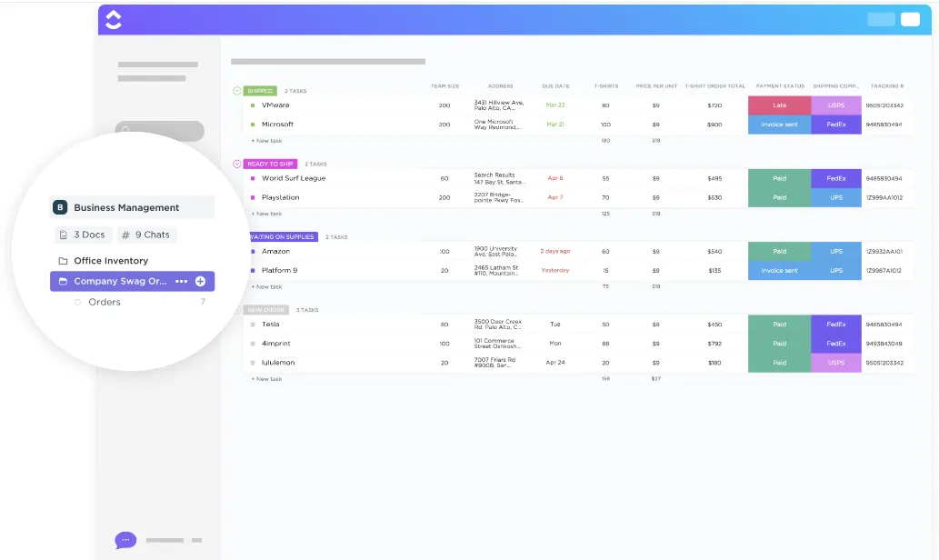Viewport: 939px width, 560px height.
Task: Click Tesla's address cell
Action: click(x=497, y=325)
